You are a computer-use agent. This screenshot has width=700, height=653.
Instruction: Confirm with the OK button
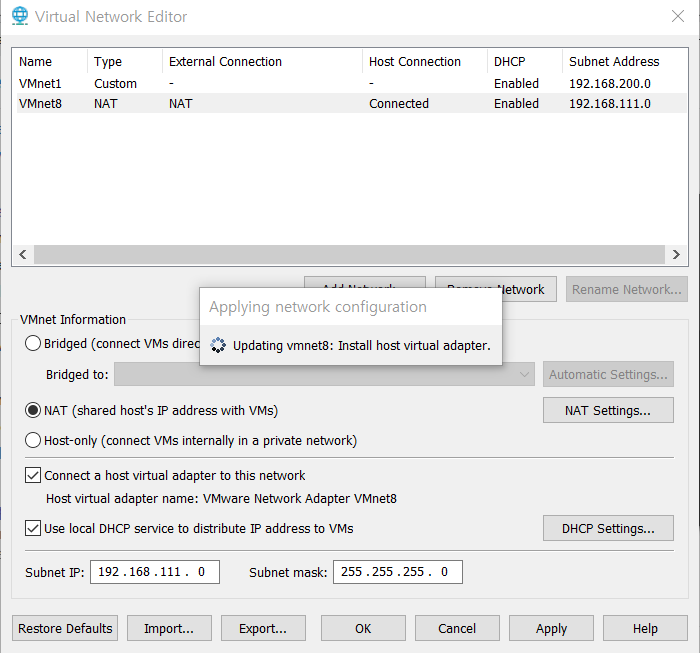[x=363, y=628]
